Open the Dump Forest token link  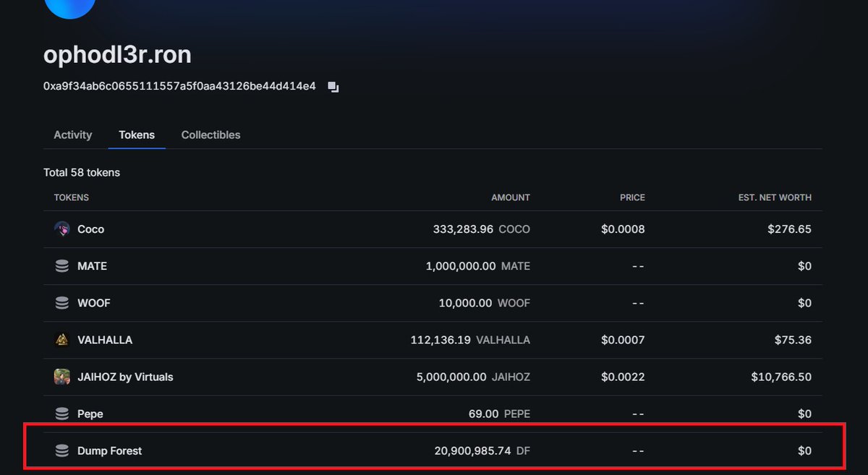point(110,450)
